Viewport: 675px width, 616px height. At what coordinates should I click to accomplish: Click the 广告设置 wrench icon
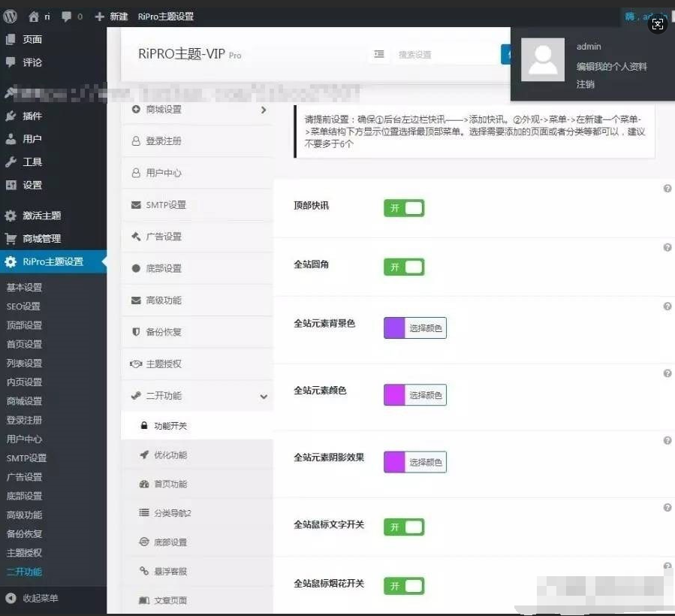coord(137,235)
